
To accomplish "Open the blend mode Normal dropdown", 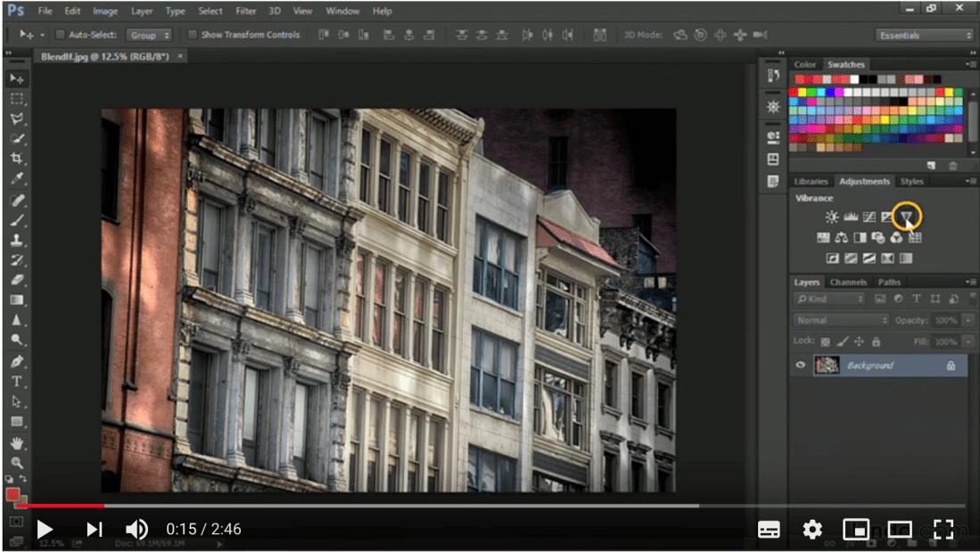I will (x=839, y=319).
